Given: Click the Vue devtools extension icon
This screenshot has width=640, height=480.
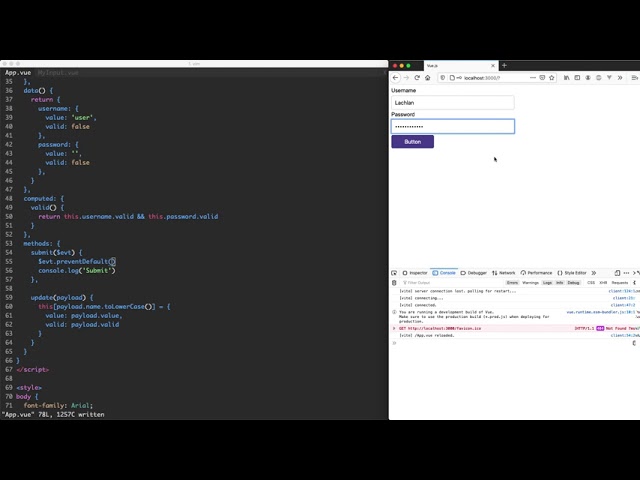Looking at the screenshot, I should point(609,78).
